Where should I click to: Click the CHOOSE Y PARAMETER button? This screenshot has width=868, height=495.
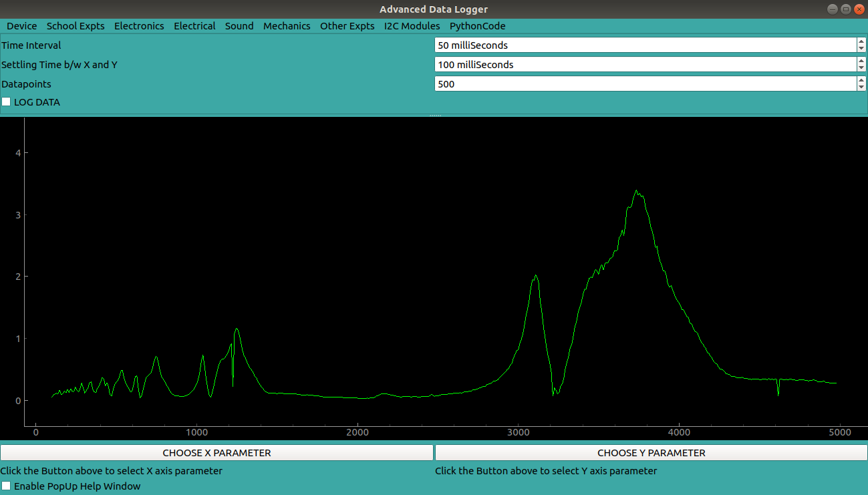[x=651, y=452]
